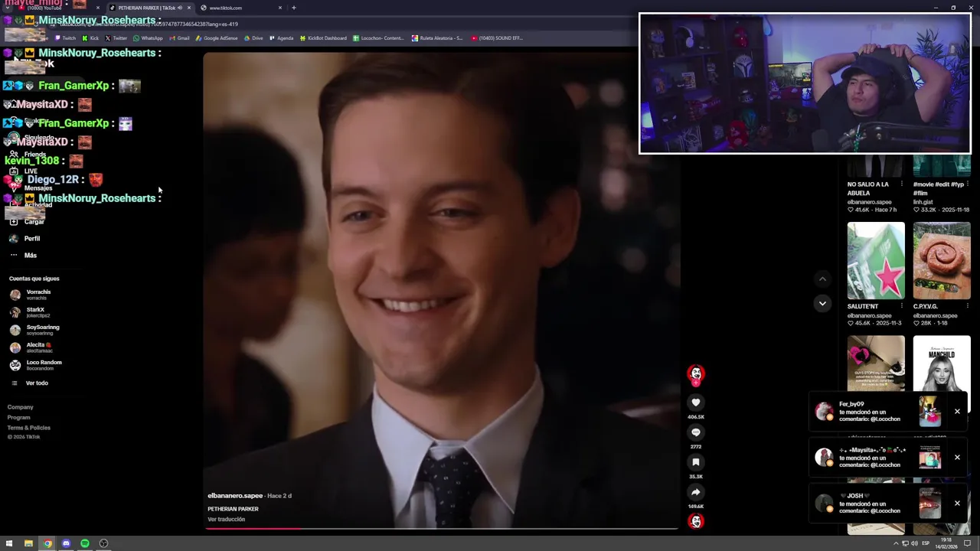Close the PETHERIAN PARKER tab

click(188, 8)
